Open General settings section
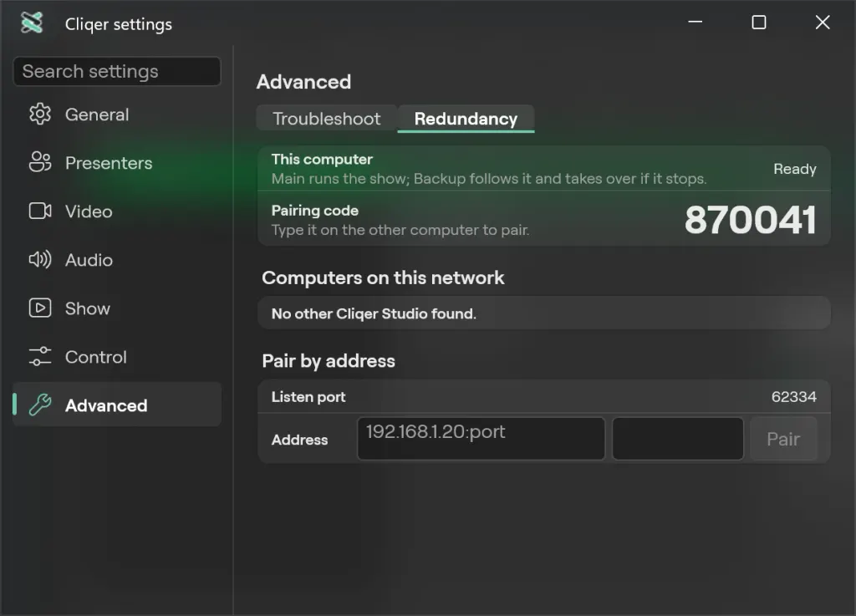This screenshot has height=616, width=856. 117,114
